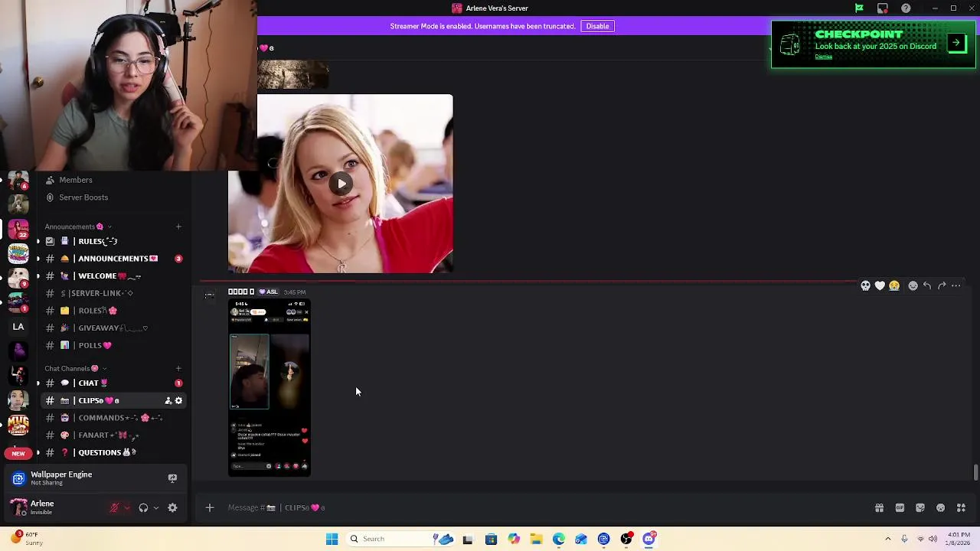The height and width of the screenshot is (551, 980).
Task: Create channel with plus next to Chat Channels
Action: tap(178, 369)
